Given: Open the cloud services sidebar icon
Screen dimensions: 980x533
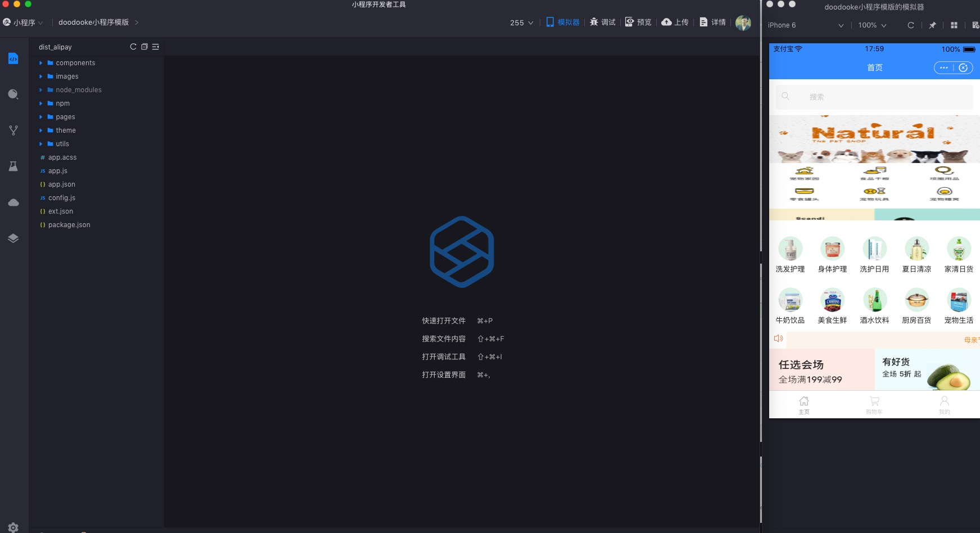Looking at the screenshot, I should 13,202.
